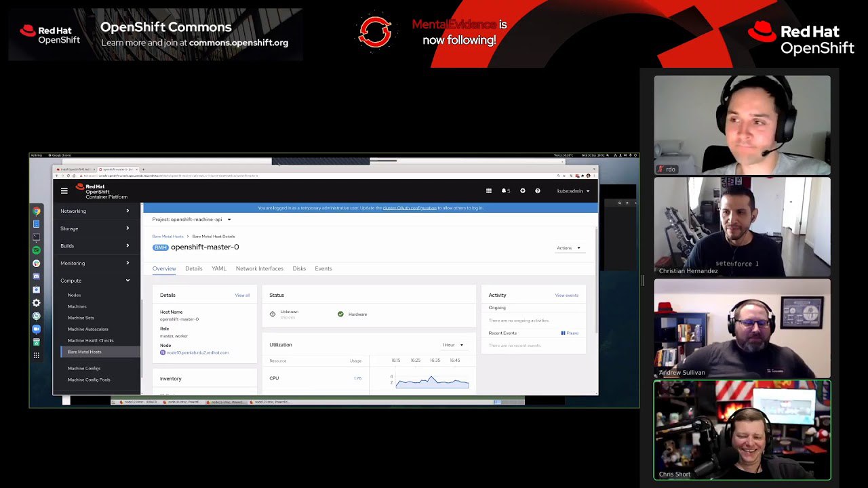Switch to the Overview tab
868x488 pixels.
click(164, 268)
